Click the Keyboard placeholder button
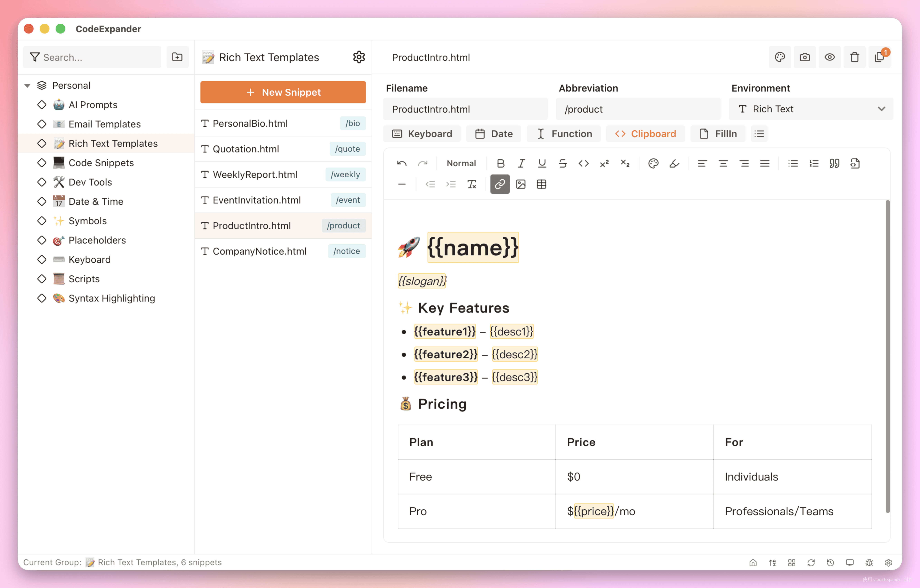The width and height of the screenshot is (920, 588). tap(422, 134)
